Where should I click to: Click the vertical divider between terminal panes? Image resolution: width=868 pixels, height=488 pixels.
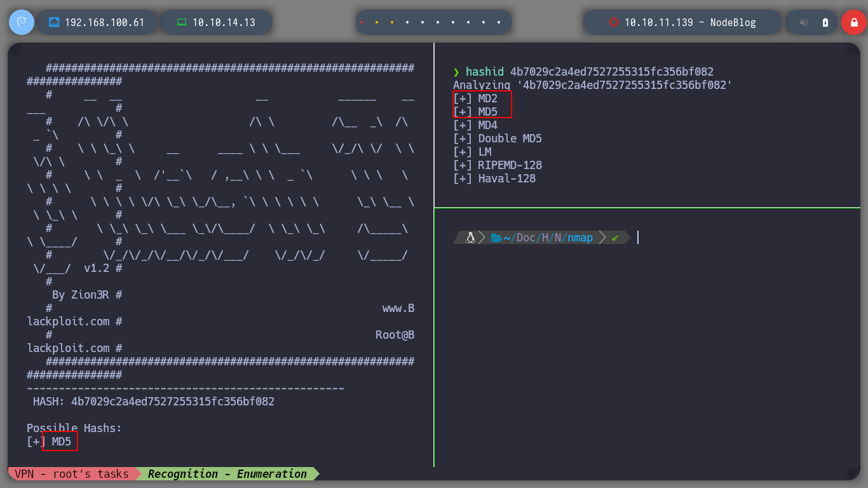point(434,254)
